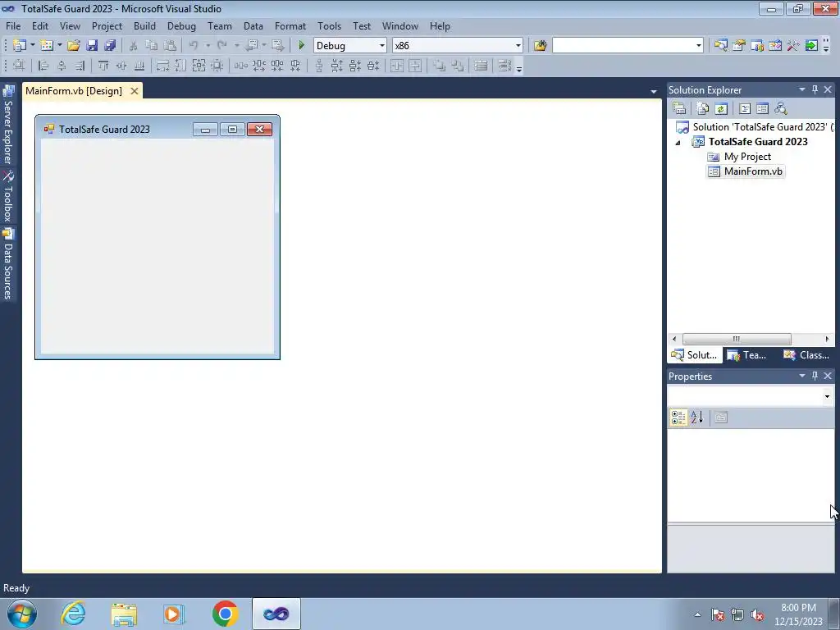Viewport: 840px width, 630px height.
Task: Pin toggle for Solution Explorer panel
Action: [815, 90]
